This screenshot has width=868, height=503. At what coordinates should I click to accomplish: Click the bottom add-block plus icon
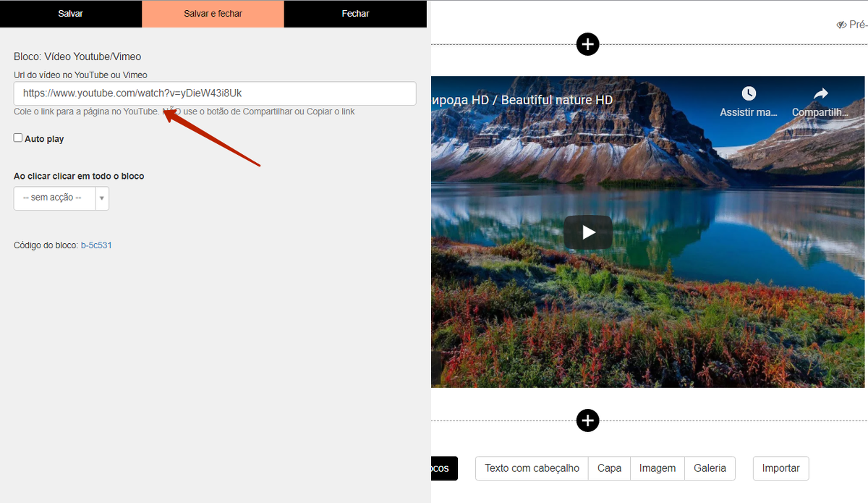tap(587, 420)
